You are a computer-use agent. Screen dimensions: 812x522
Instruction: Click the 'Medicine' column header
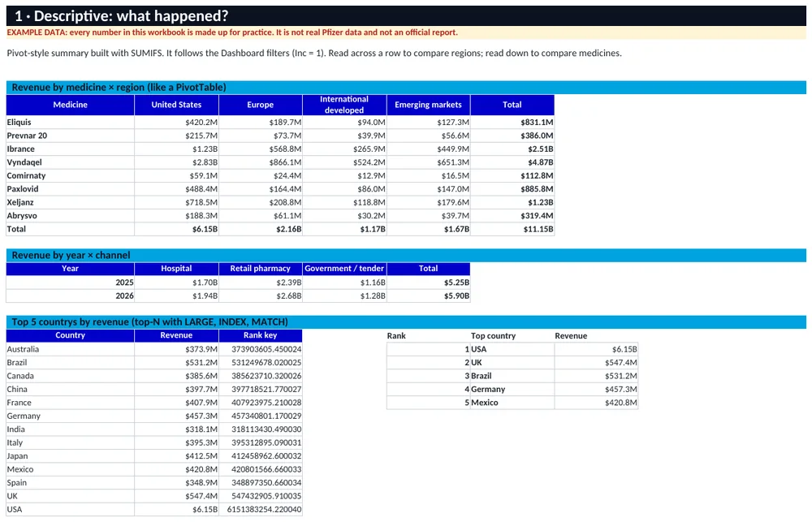click(70, 105)
